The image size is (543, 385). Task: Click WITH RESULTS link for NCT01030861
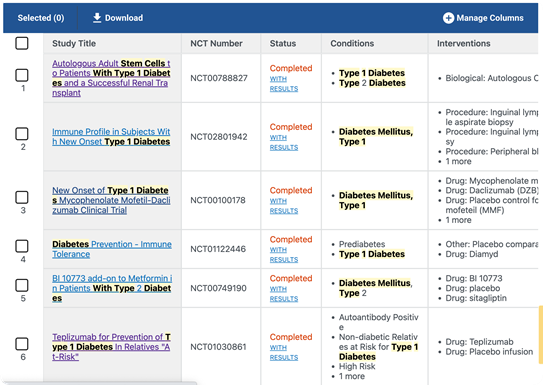(284, 352)
